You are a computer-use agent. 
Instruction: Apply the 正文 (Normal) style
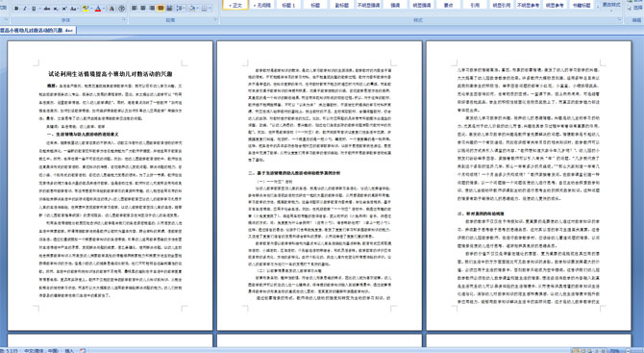click(235, 5)
